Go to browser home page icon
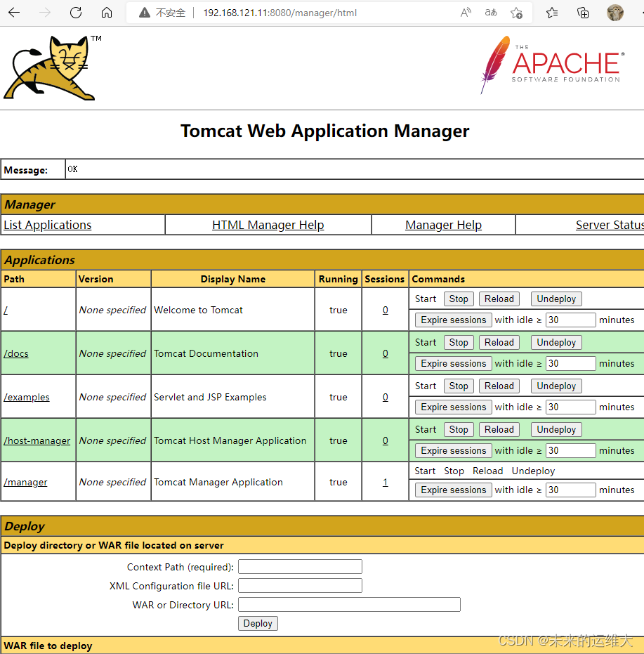Image resolution: width=644 pixels, height=654 pixels. pos(107,13)
